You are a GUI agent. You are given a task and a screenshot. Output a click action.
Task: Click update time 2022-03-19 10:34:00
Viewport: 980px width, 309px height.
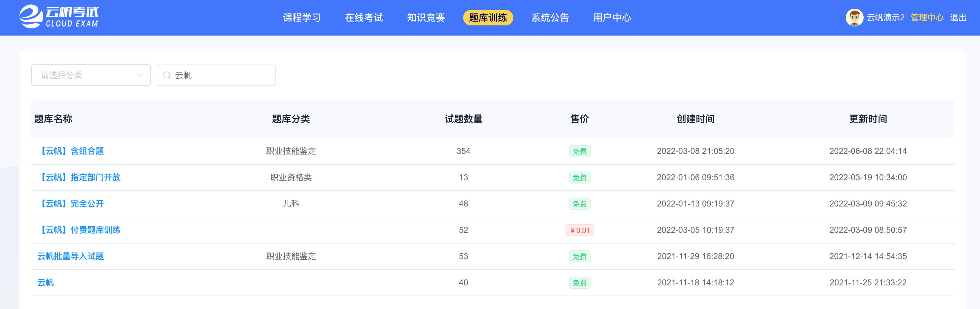tap(868, 177)
